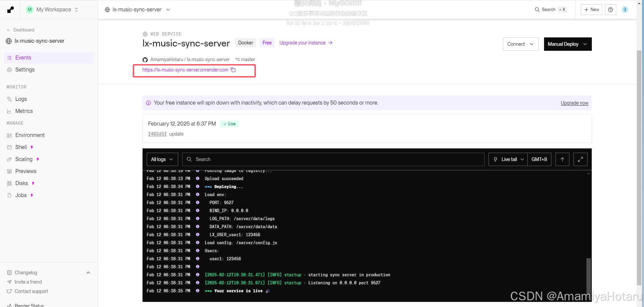
Task: Open the Manual Deploy dropdown
Action: [568, 44]
